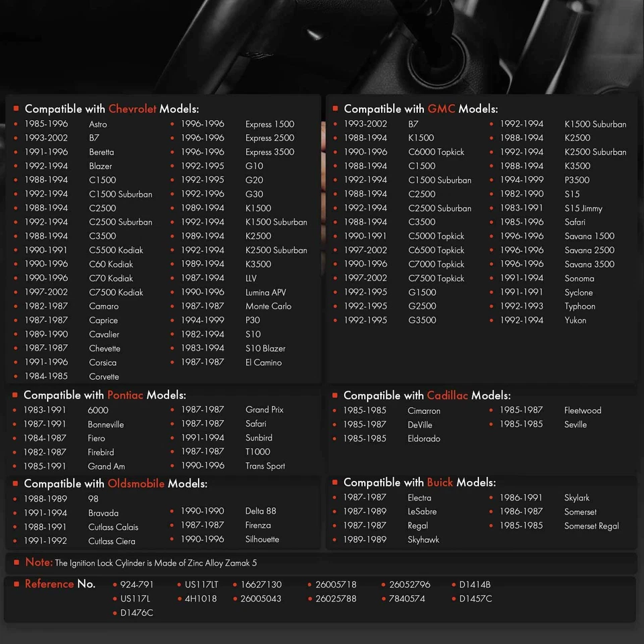Click the 'El Camino' model name
644x644 pixels.
264,363
